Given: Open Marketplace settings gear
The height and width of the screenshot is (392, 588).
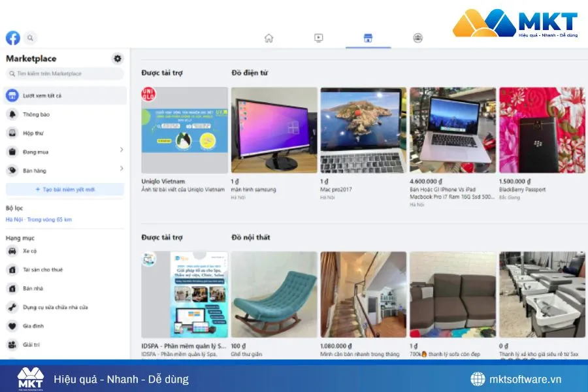Looking at the screenshot, I should coord(118,58).
